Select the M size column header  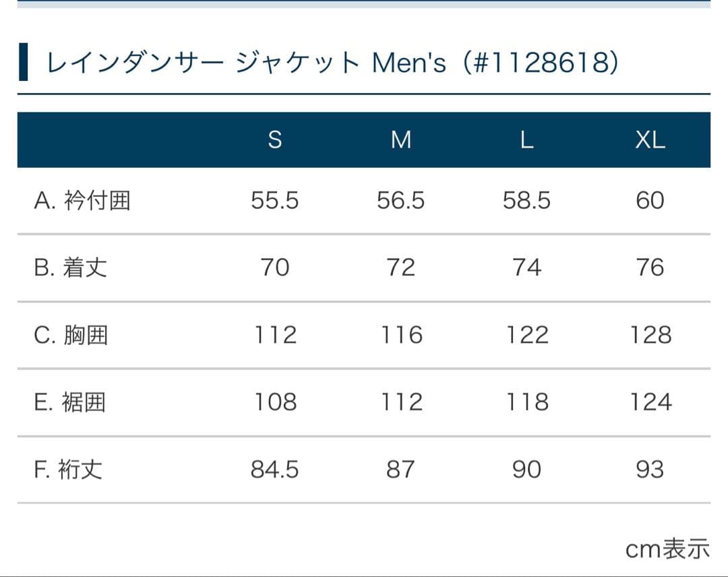[x=401, y=140]
